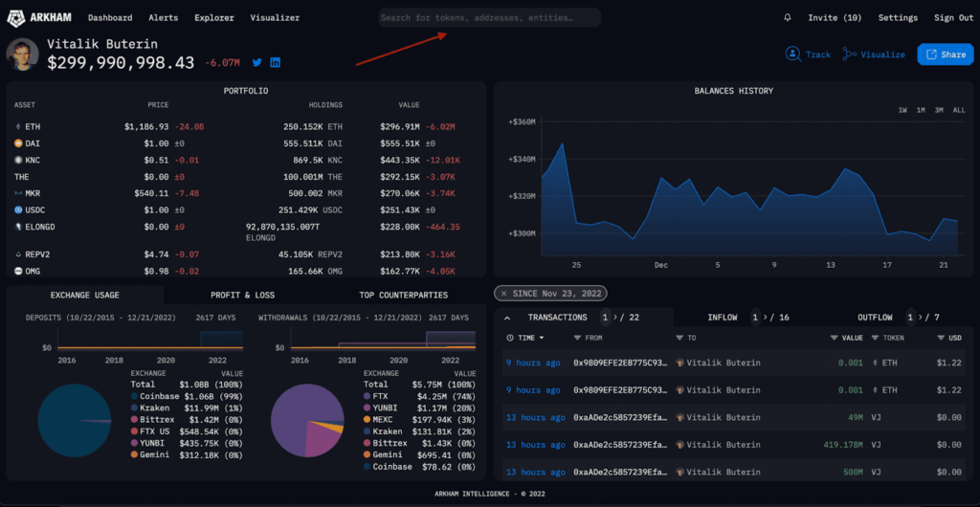
Task: Click the USD column filter icon
Action: [939, 338]
